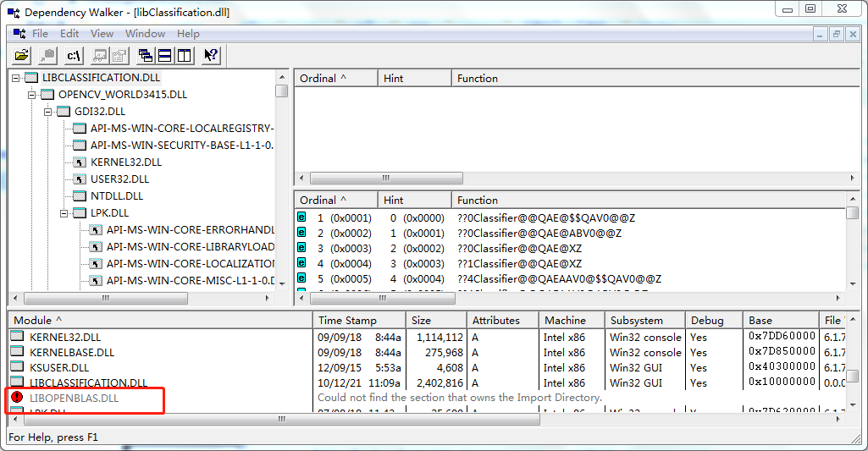Open the View menu

pos(102,34)
